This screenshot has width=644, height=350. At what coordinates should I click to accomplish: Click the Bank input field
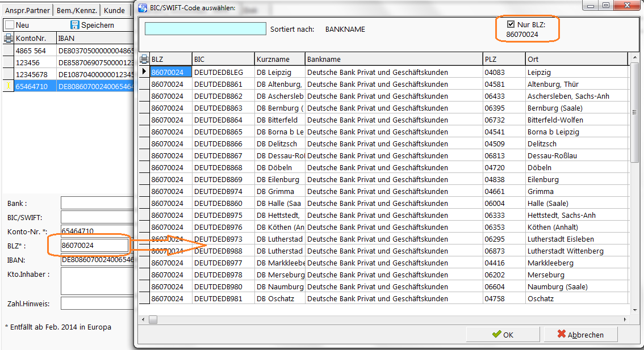tap(97, 203)
